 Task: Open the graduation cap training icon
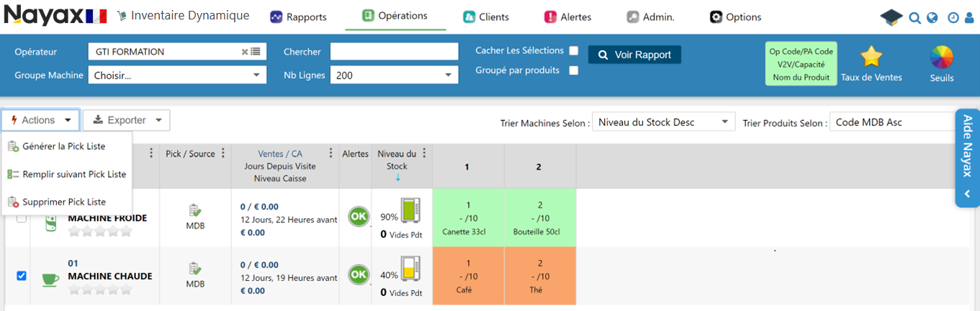(x=891, y=17)
